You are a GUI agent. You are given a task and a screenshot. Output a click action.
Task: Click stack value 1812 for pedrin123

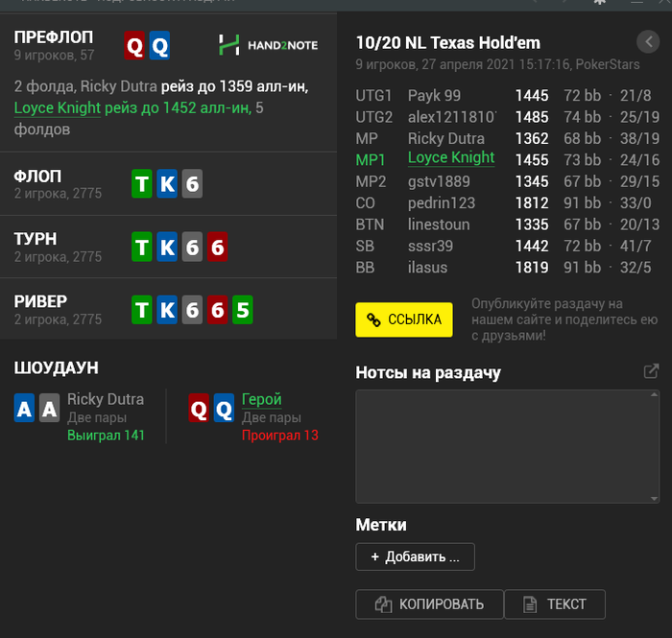pyautogui.click(x=532, y=203)
